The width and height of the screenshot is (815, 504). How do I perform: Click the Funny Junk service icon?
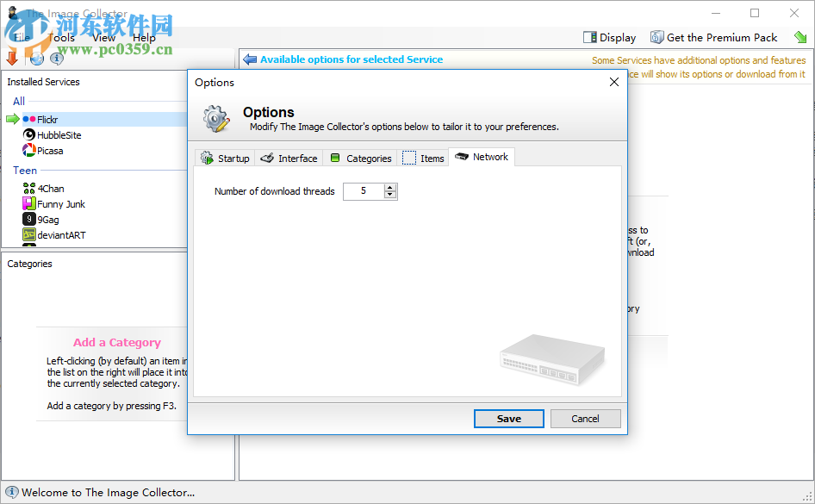coord(29,203)
